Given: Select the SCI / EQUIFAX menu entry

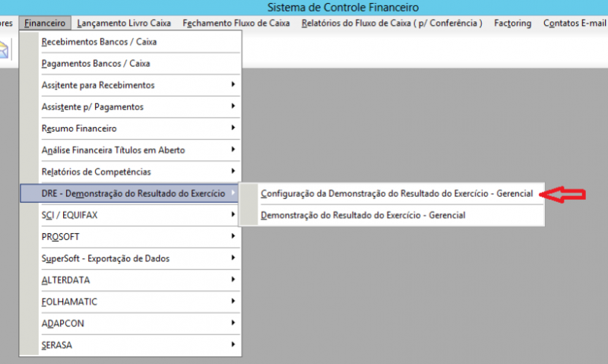Looking at the screenshot, I should pyautogui.click(x=69, y=215).
